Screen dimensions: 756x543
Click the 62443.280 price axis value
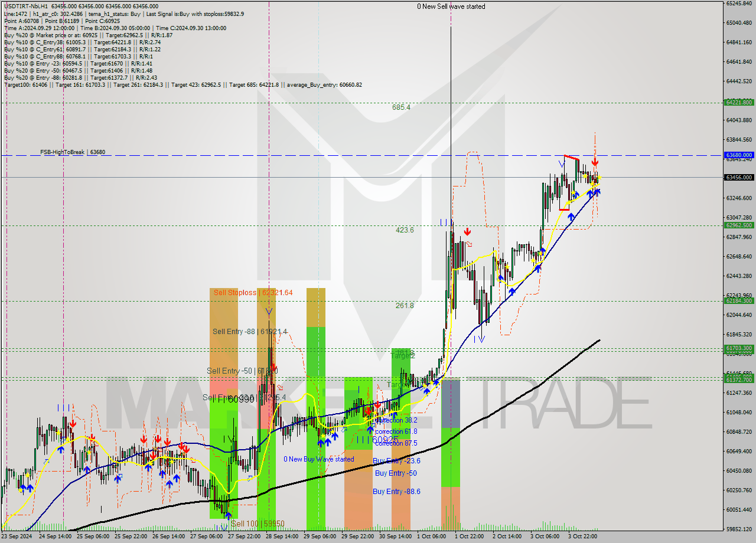[739, 276]
